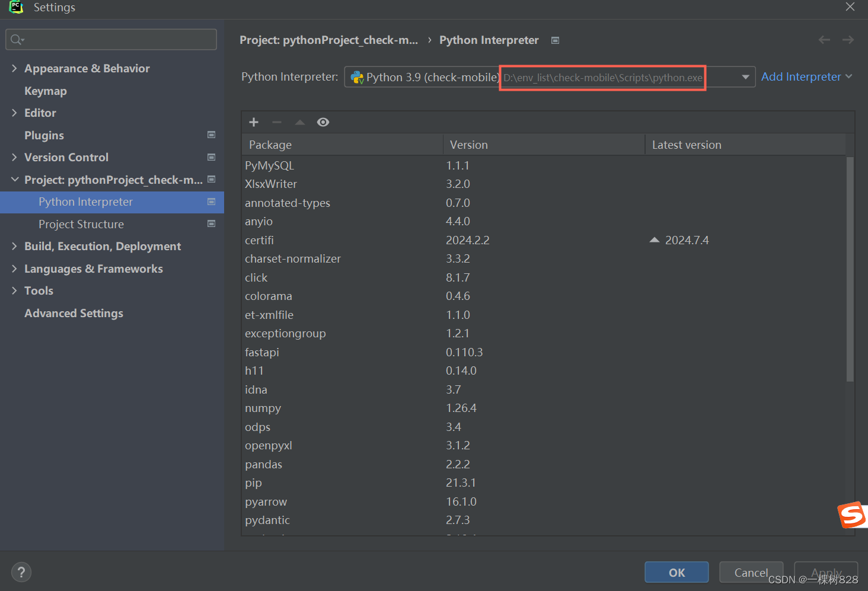Viewport: 868px width, 591px height.
Task: Close the Settings dialog window
Action: (850, 7)
